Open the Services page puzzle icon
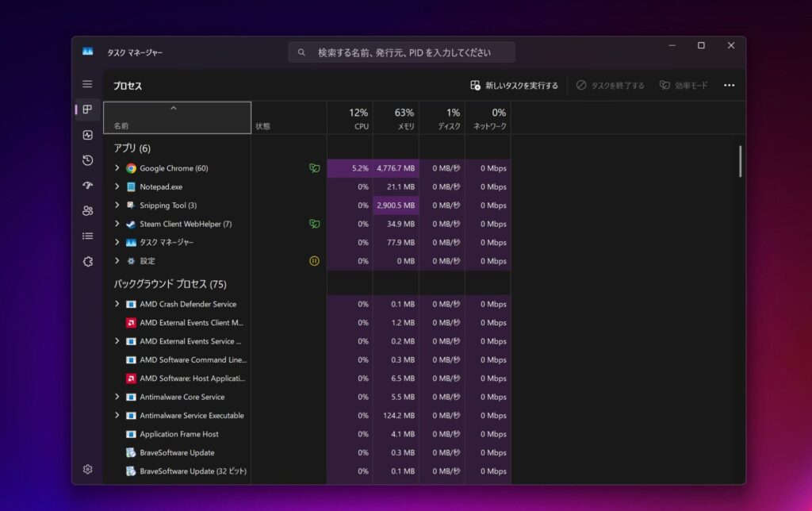Image resolution: width=812 pixels, height=511 pixels. click(x=87, y=261)
